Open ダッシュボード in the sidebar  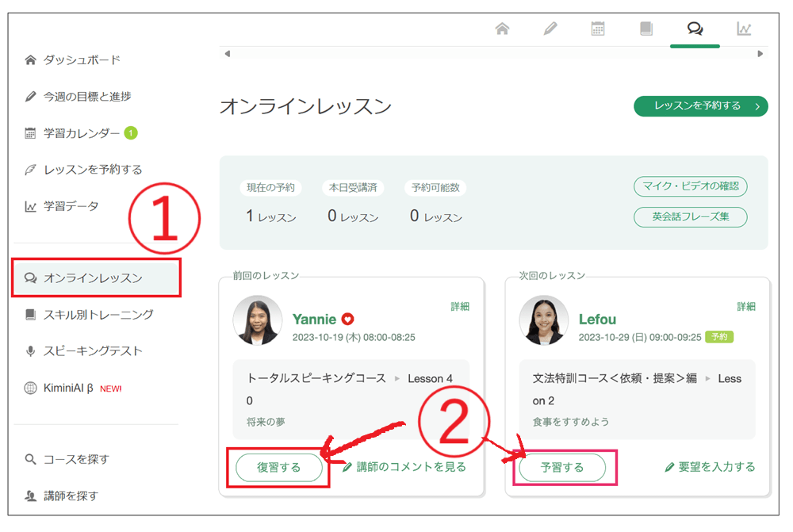pyautogui.click(x=82, y=60)
